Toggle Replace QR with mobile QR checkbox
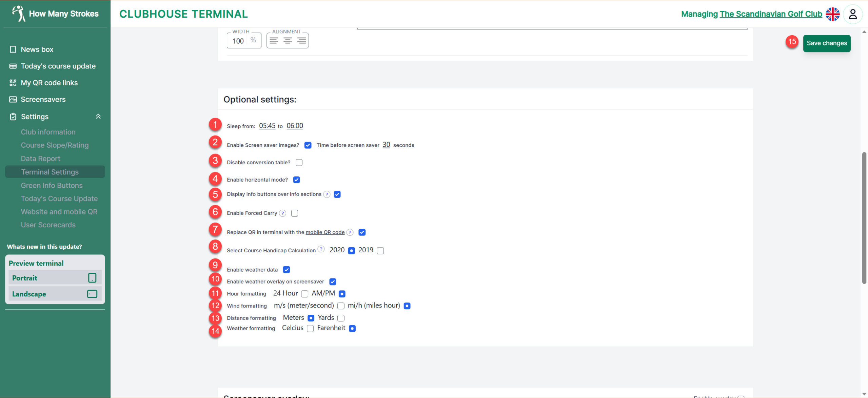Image resolution: width=868 pixels, height=398 pixels. click(362, 232)
